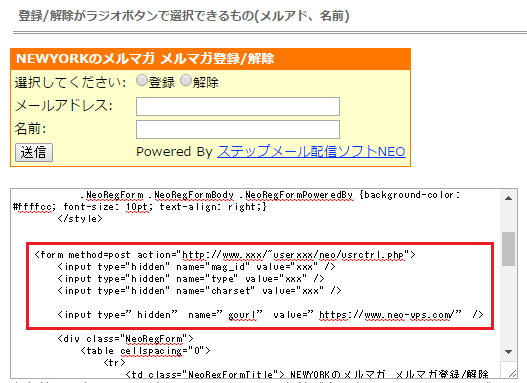Click the メールアドレス: label
The image size is (527, 383).
tap(64, 105)
